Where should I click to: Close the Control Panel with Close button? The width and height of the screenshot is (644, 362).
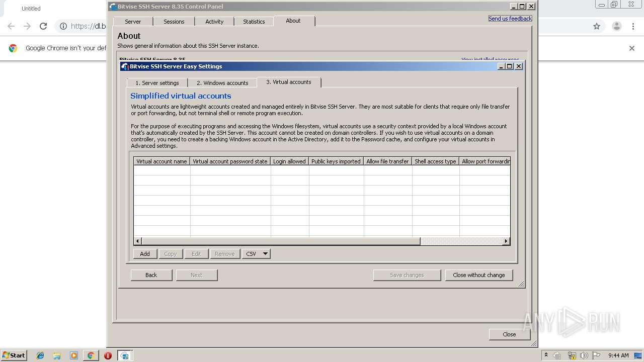[509, 334]
